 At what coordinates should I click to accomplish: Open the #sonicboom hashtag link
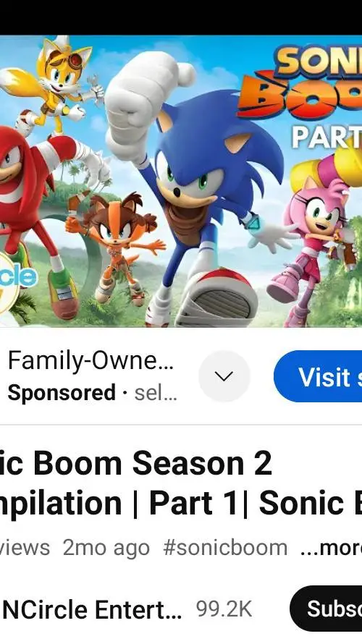tap(225, 548)
